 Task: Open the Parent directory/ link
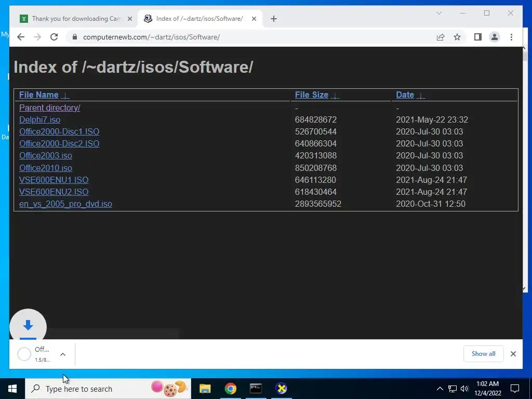49,108
